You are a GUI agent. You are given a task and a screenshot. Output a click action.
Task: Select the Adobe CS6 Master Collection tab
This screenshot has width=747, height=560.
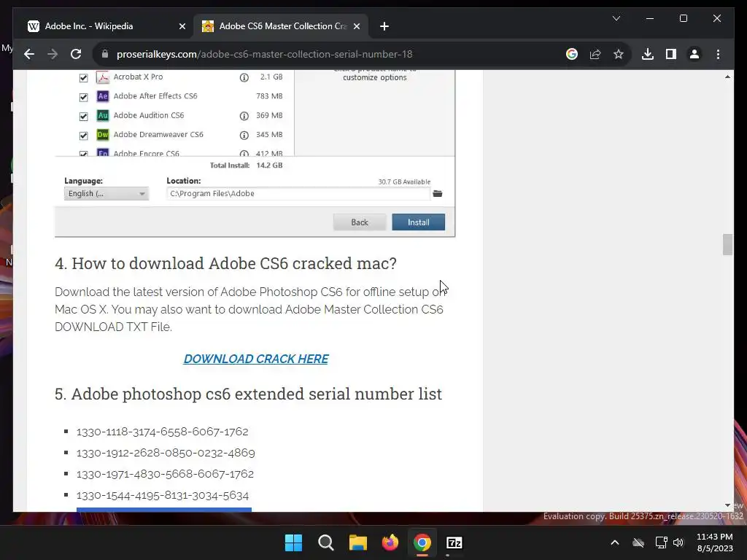pos(282,26)
